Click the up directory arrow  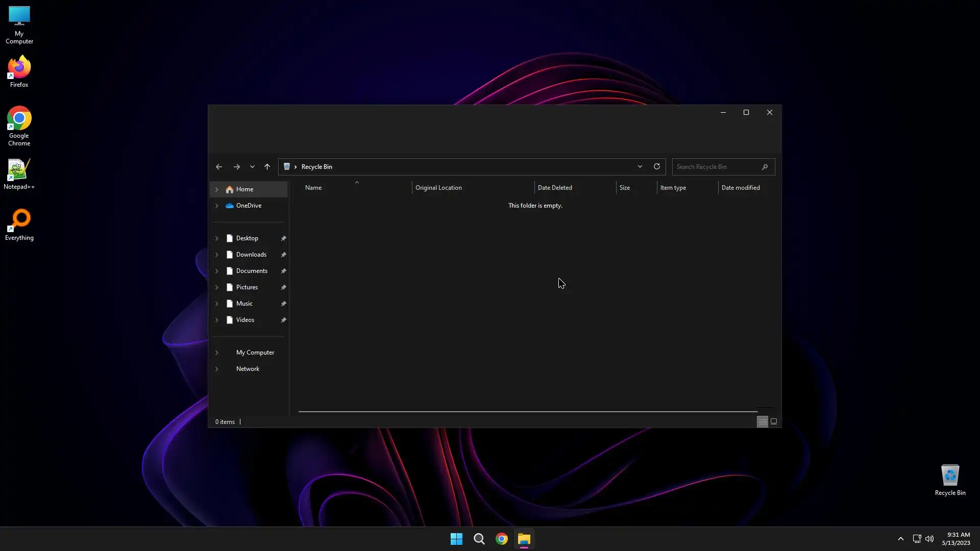[x=267, y=167]
